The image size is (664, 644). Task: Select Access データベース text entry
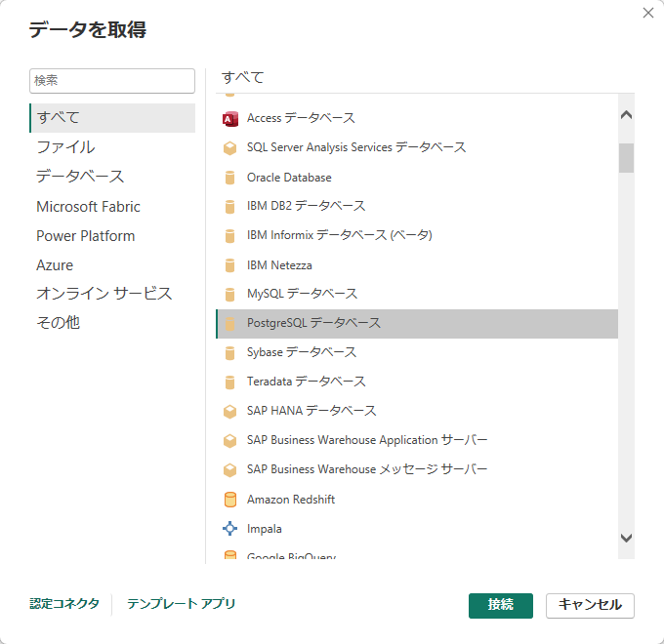(301, 118)
